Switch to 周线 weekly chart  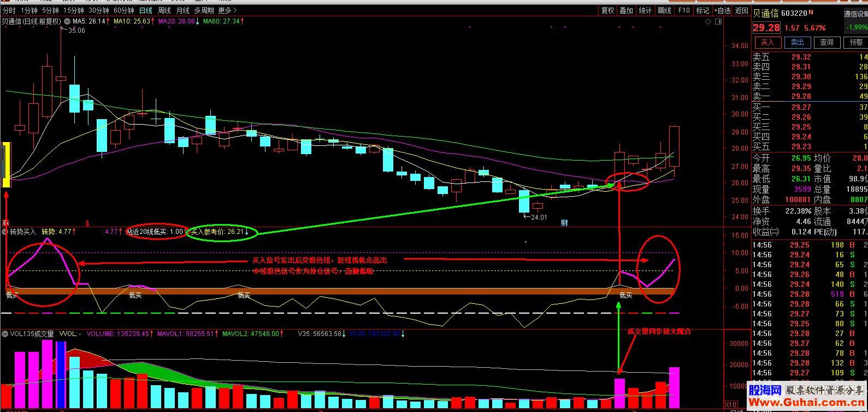click(x=164, y=10)
